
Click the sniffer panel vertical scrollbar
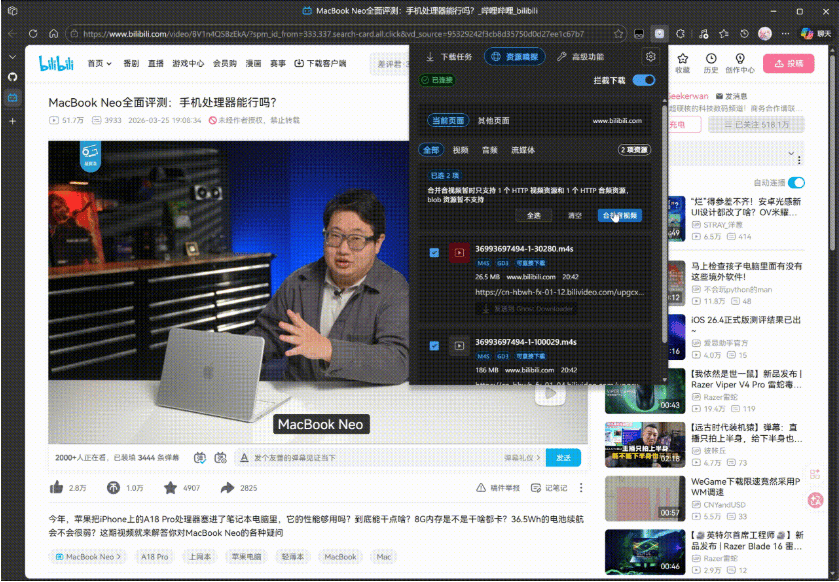tap(665, 225)
